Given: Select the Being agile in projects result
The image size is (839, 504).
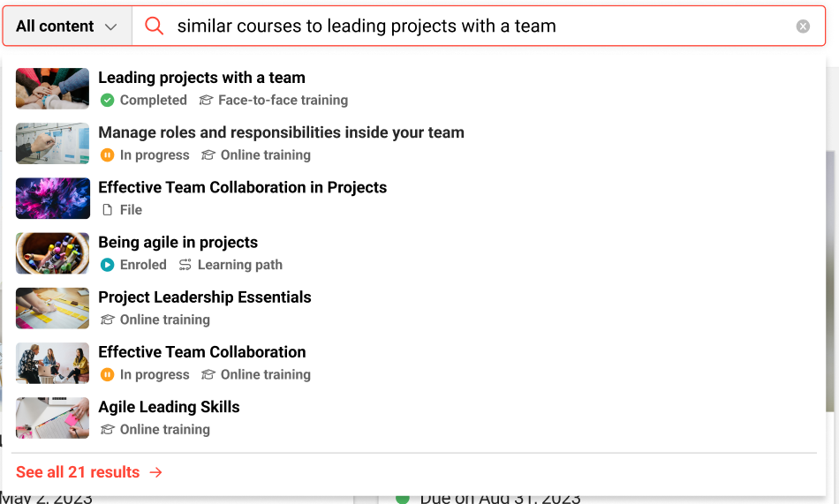Looking at the screenshot, I should tap(178, 243).
